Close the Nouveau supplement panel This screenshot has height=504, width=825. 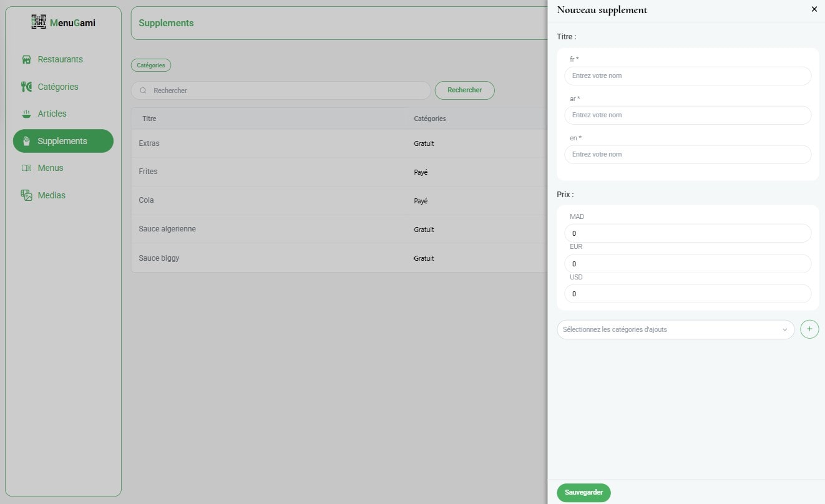click(x=814, y=9)
